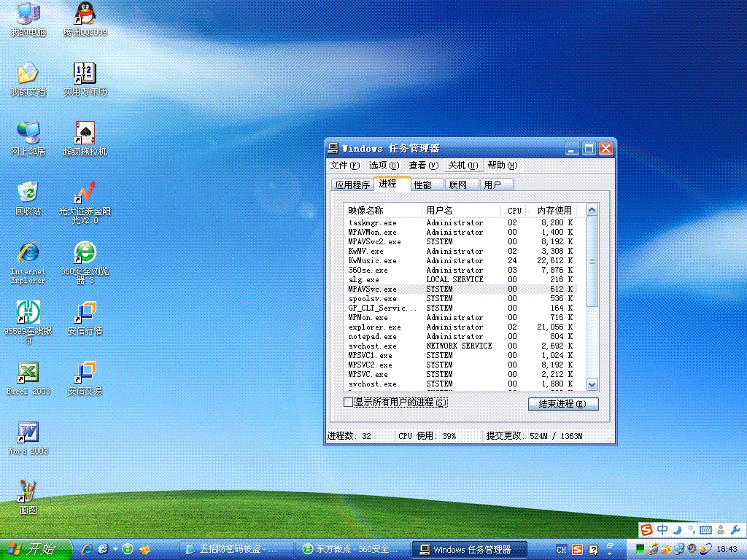Launch 360 browser from the quick launch bar
Image resolution: width=747 pixels, height=560 pixels.
click(x=128, y=549)
